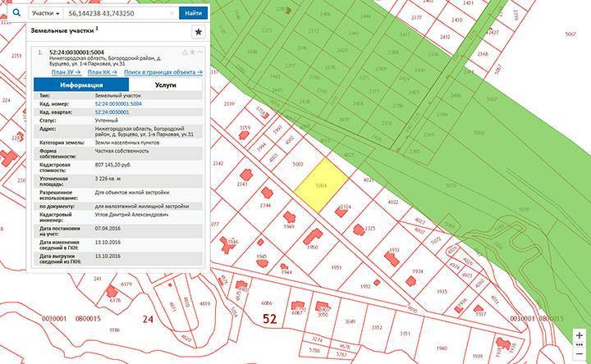Select Для объектов жилой застройки value
This screenshot has height=364, width=591.
pyautogui.click(x=132, y=193)
